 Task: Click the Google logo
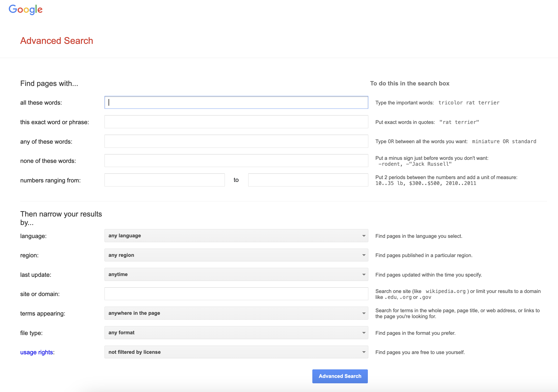tap(26, 9)
